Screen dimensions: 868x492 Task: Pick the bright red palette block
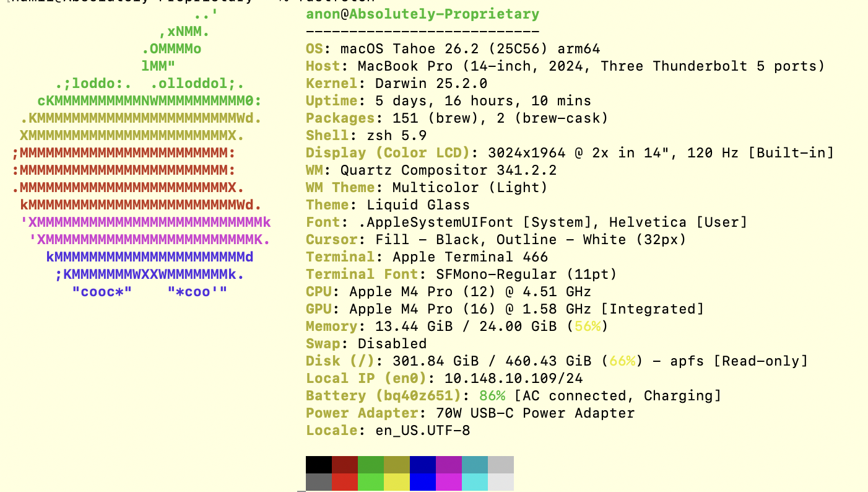coord(345,482)
